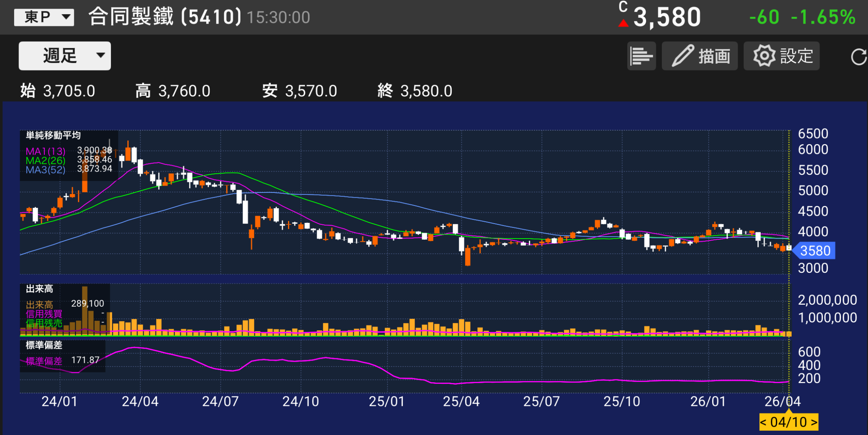This screenshot has width=868, height=435.
Task: Go to previous date with left arrow
Action: point(763,422)
